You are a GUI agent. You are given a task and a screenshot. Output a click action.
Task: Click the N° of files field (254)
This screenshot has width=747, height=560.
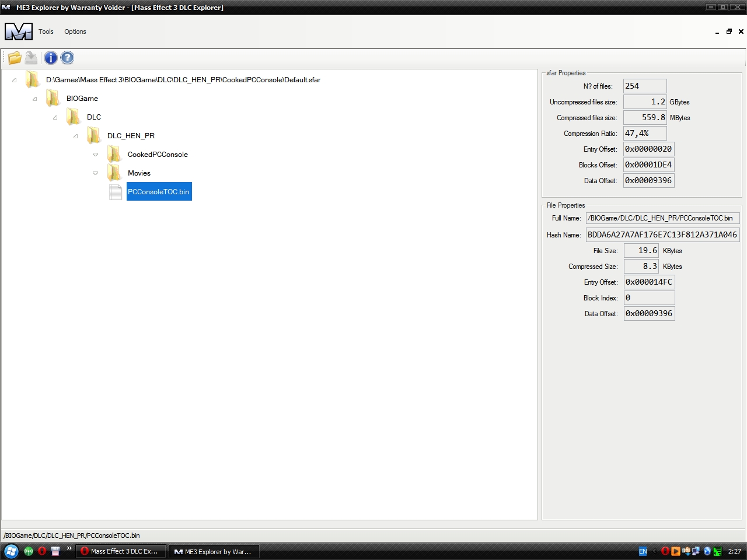click(645, 86)
